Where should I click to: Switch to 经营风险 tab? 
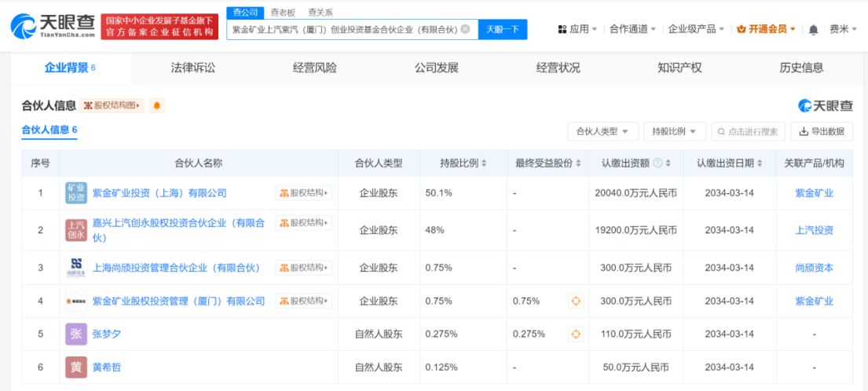(x=314, y=68)
